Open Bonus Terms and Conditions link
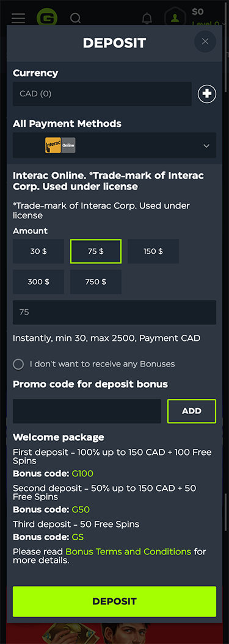Image resolution: width=229 pixels, height=644 pixels. (128, 551)
